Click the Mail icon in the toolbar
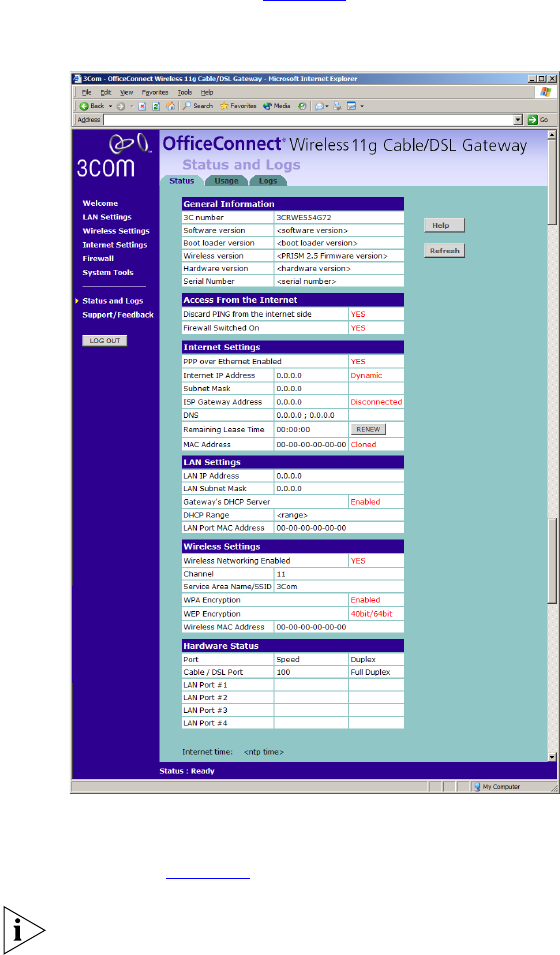560x955 pixels. (x=319, y=106)
